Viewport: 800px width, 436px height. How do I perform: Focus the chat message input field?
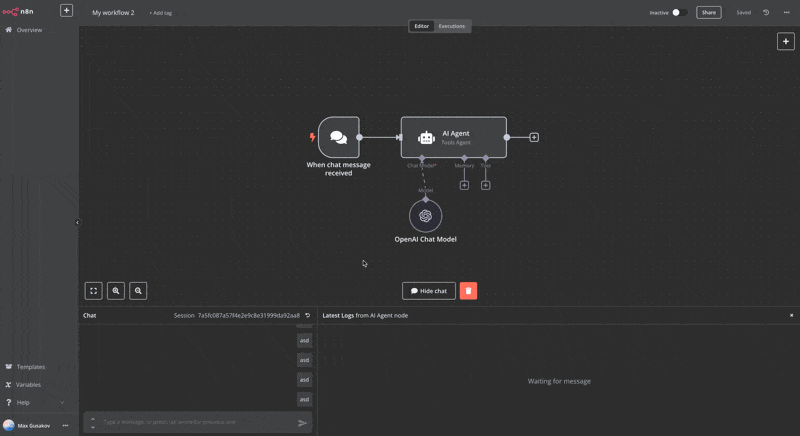(196, 422)
